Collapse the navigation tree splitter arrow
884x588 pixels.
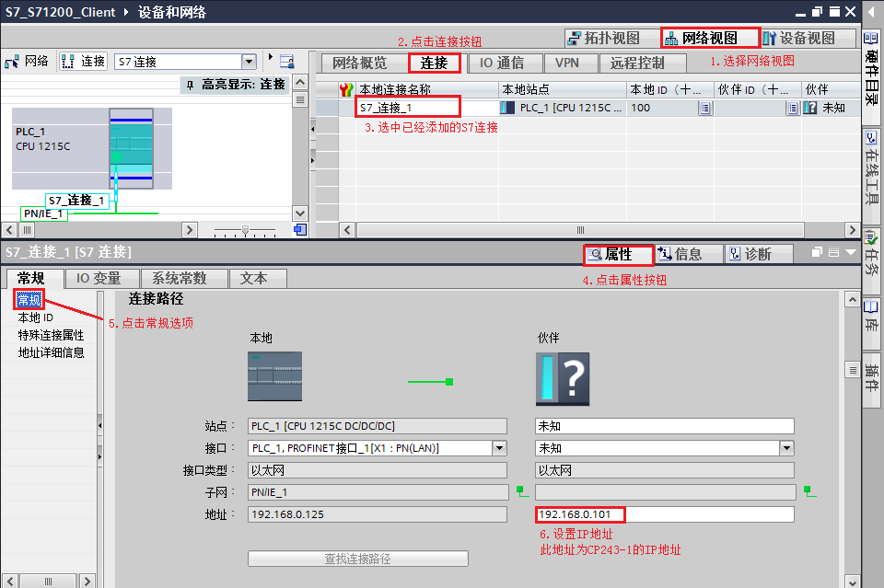pyautogui.click(x=99, y=426)
